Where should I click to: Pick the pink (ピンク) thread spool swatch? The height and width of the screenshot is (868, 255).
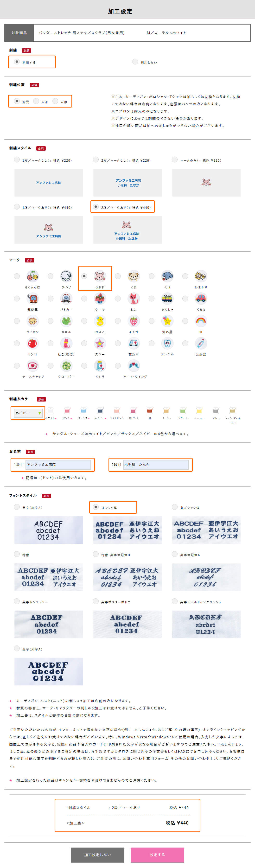(67, 410)
